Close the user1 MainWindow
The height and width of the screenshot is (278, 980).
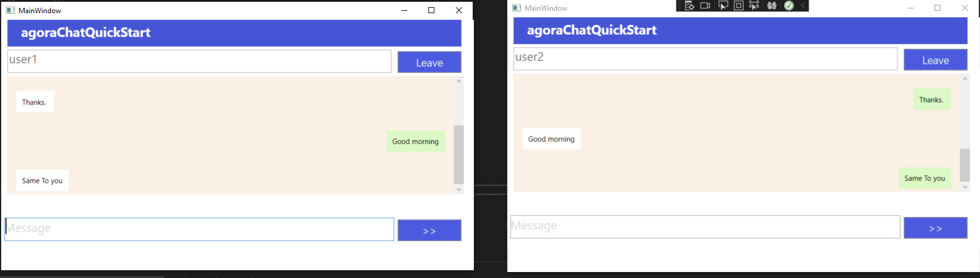click(459, 10)
